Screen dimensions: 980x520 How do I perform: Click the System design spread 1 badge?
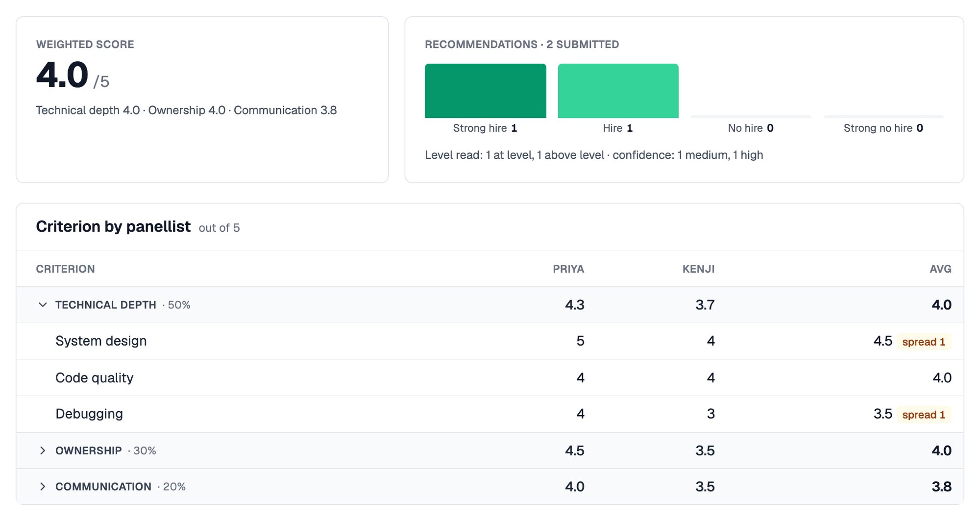[924, 342]
